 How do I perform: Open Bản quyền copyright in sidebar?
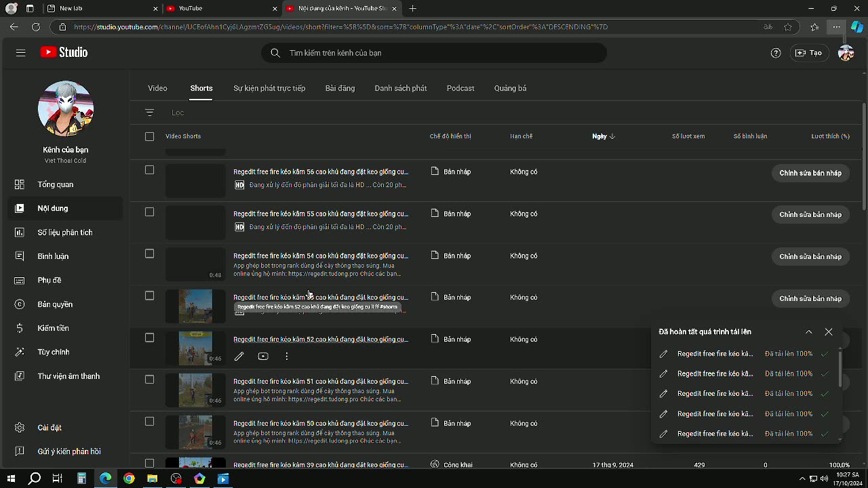[x=65, y=304]
